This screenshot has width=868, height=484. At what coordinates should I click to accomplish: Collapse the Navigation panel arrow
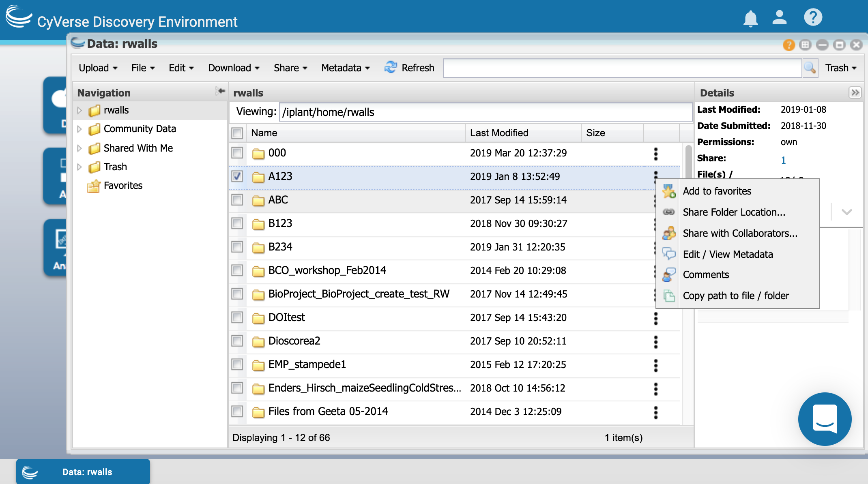click(x=220, y=91)
